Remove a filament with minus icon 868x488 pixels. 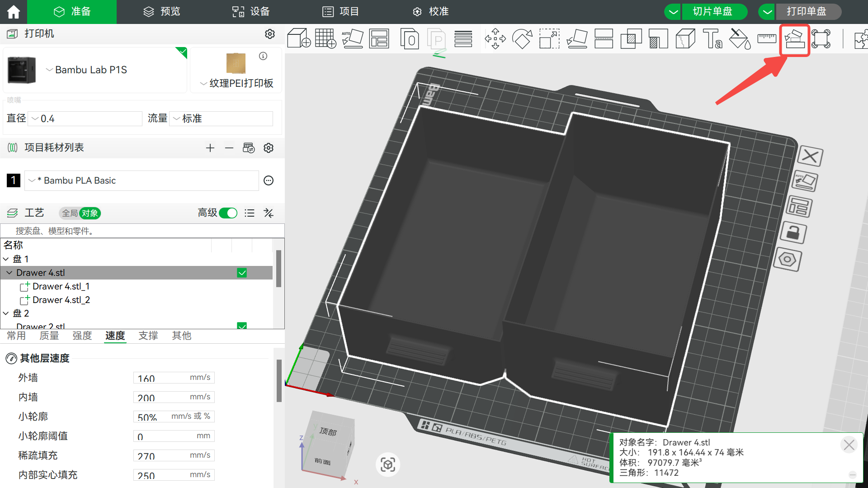pyautogui.click(x=229, y=148)
